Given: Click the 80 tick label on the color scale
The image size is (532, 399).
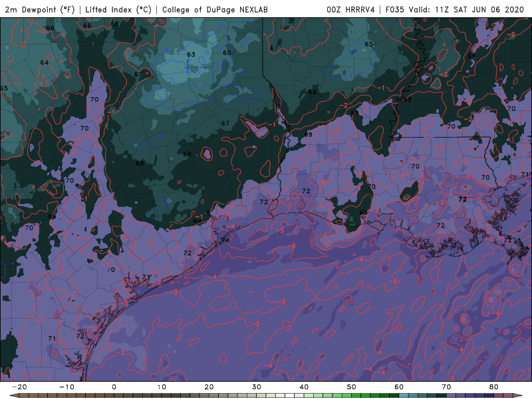Looking at the screenshot, I should [494, 387].
